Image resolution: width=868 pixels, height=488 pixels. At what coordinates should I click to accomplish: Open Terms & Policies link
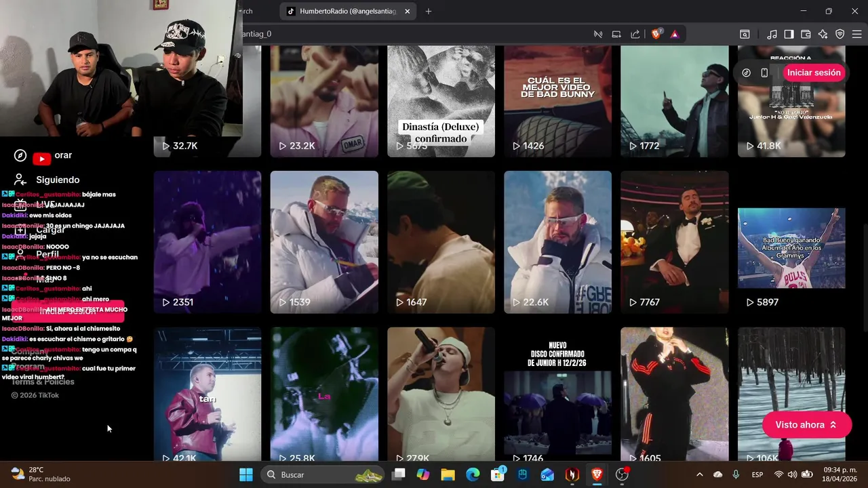click(x=43, y=382)
